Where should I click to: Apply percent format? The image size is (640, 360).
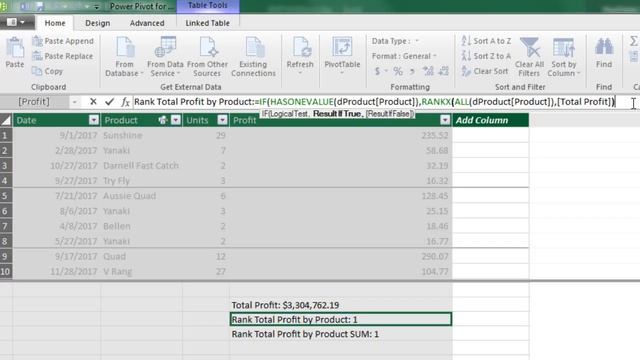[398, 71]
